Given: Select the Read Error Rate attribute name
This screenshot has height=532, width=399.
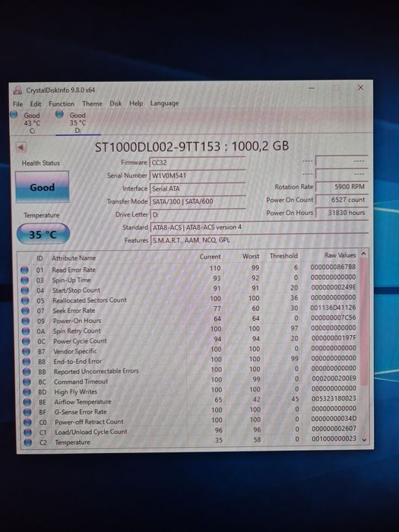Looking at the screenshot, I should click(x=74, y=270).
